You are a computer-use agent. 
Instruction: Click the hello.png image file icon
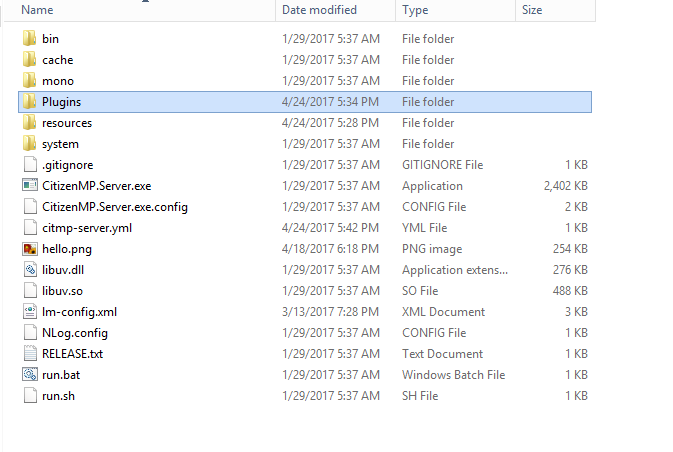[x=30, y=249]
